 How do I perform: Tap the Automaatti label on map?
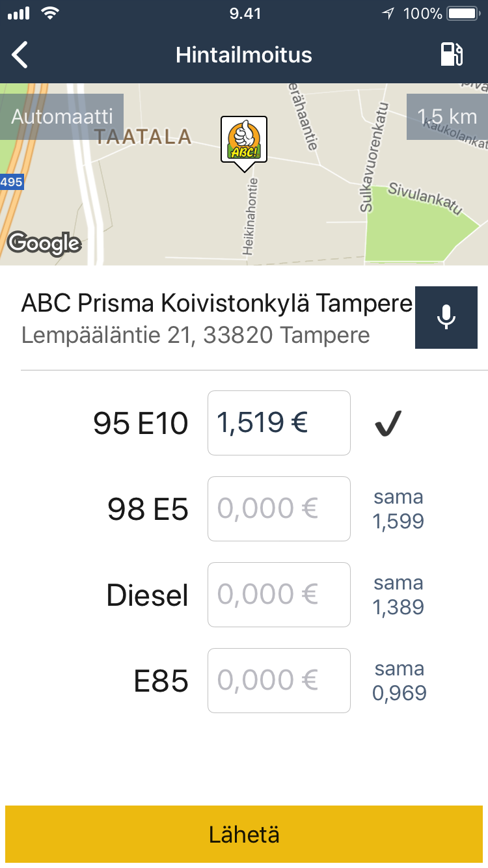click(62, 117)
